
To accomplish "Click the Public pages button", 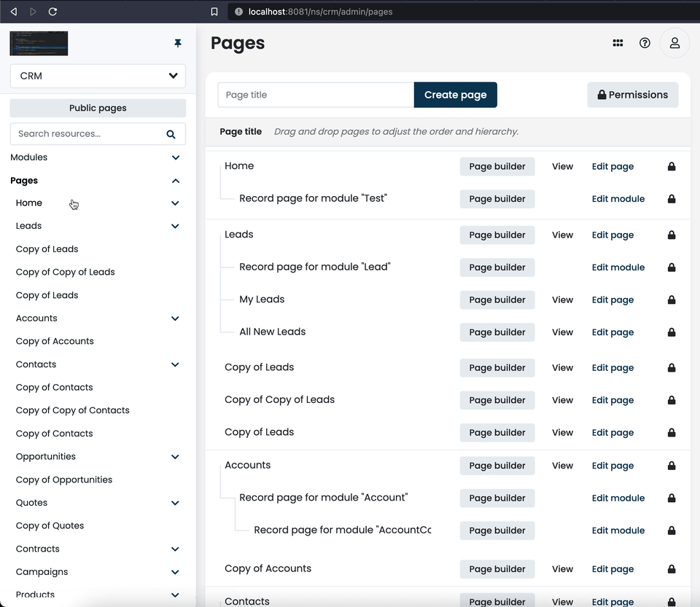I will click(x=98, y=108).
